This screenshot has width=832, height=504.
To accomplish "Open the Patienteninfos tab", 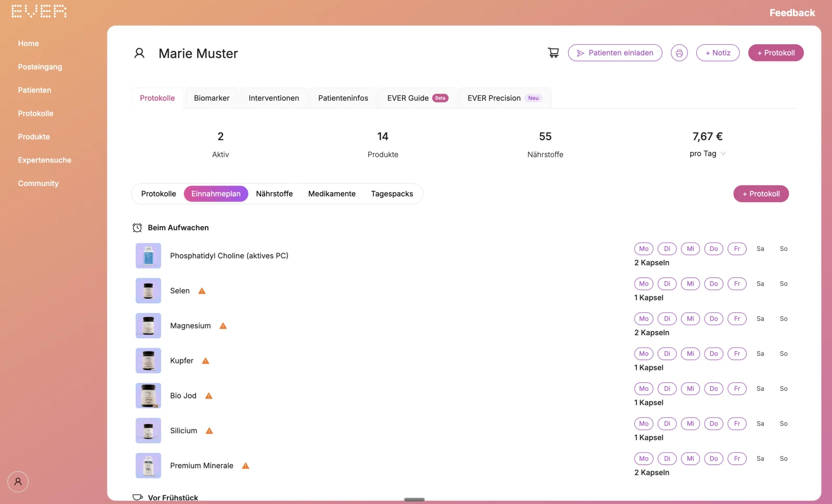I will pos(343,98).
